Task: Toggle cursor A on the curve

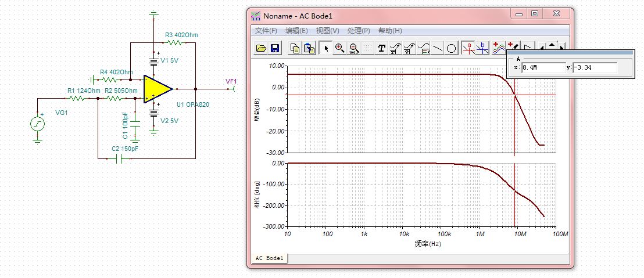Action: coord(468,48)
